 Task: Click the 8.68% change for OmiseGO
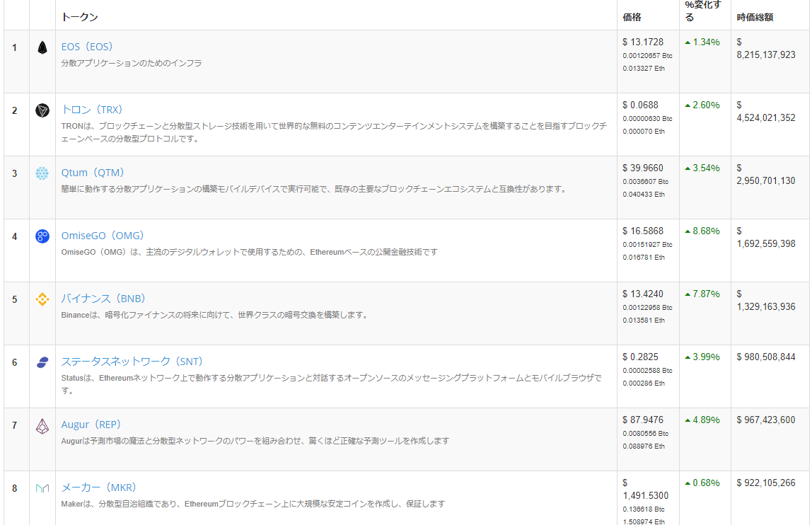[702, 231]
